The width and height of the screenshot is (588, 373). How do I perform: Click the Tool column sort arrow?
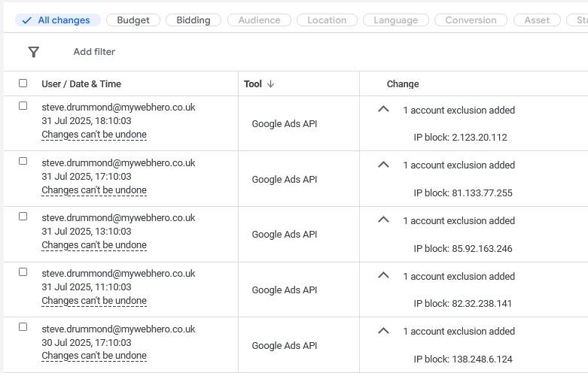(270, 84)
